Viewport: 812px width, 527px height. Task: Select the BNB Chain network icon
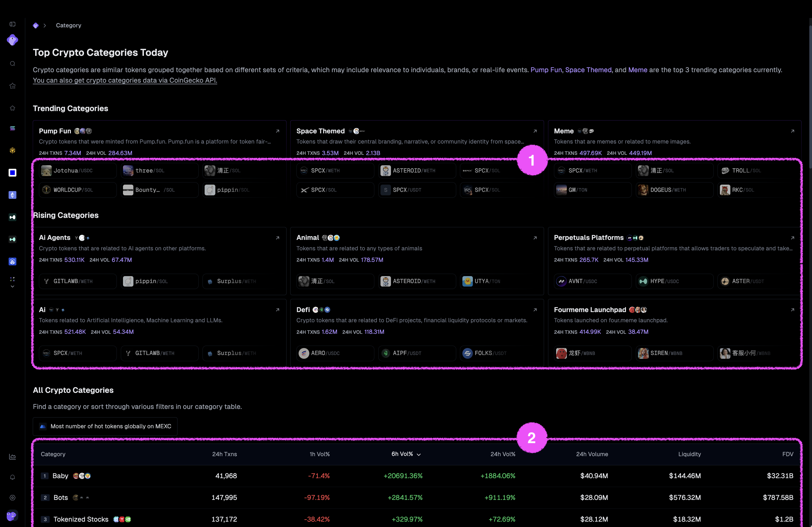pyautogui.click(x=13, y=150)
